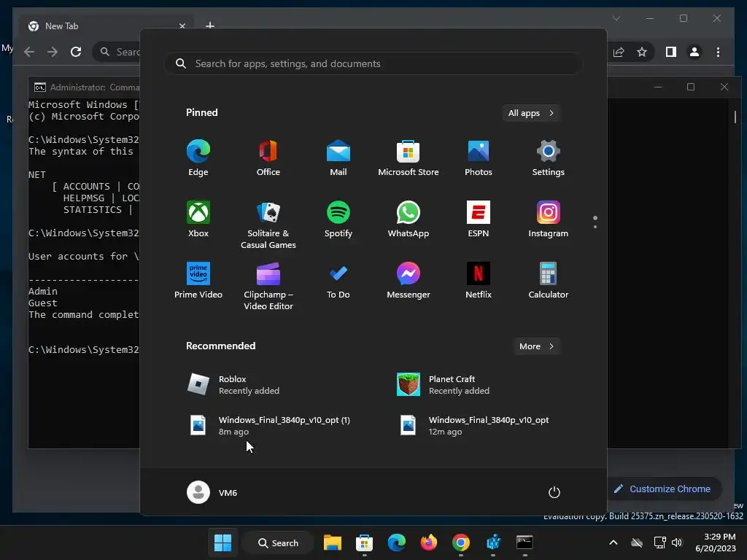The height and width of the screenshot is (560, 747).
Task: Open File Explorer from taskbar
Action: (333, 542)
